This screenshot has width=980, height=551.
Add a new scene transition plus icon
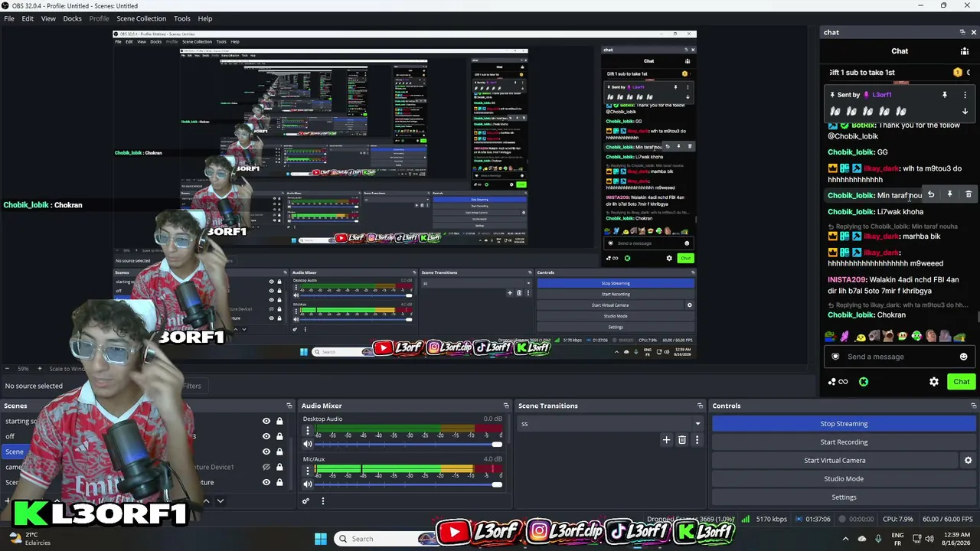[666, 440]
